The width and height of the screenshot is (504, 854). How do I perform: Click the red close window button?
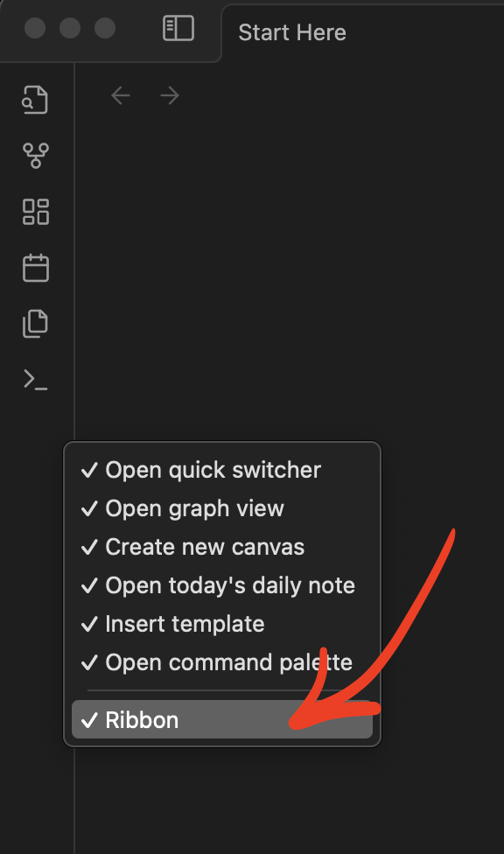point(35,28)
